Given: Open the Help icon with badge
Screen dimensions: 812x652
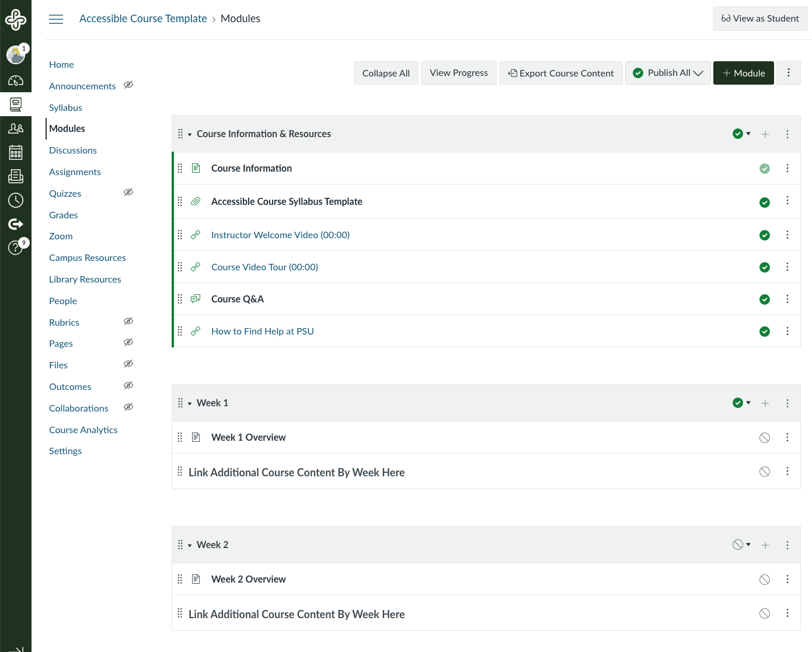Looking at the screenshot, I should tap(16, 247).
